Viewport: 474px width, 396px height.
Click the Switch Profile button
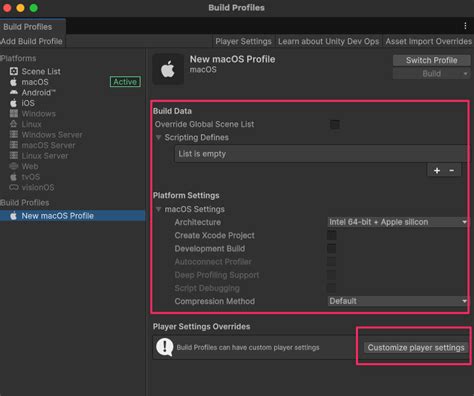[432, 60]
